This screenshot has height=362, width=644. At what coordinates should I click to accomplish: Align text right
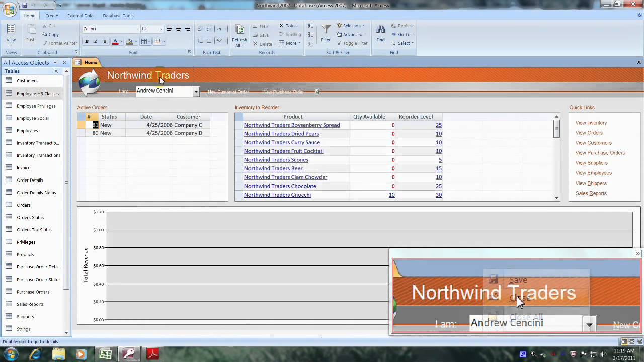(x=188, y=29)
